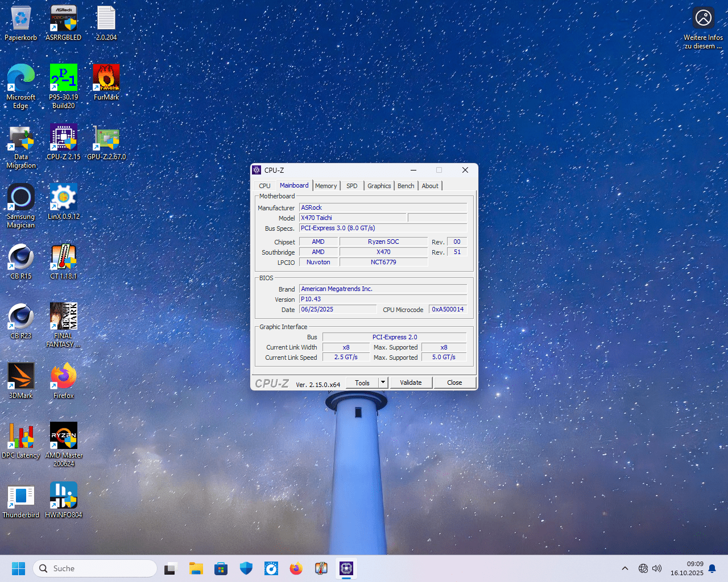Click the LinX 0.9.12 desktop icon
The image size is (728, 582).
tap(64, 198)
